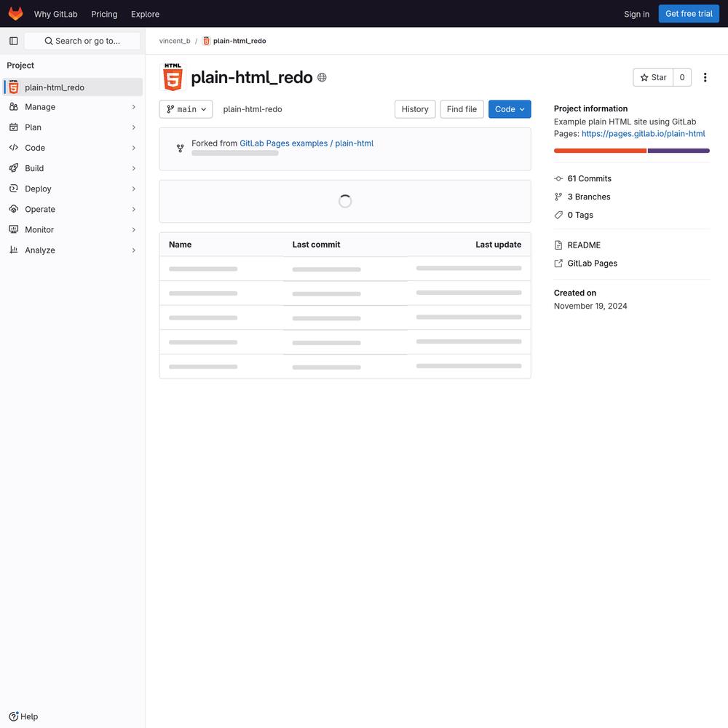Image resolution: width=728 pixels, height=728 pixels.
Task: Click the 'Last commit' column header
Action: (316, 245)
